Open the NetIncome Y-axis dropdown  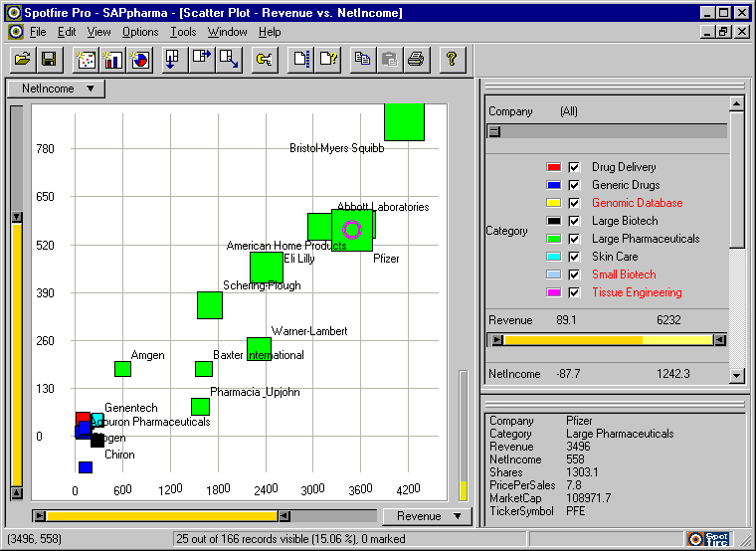[x=56, y=89]
